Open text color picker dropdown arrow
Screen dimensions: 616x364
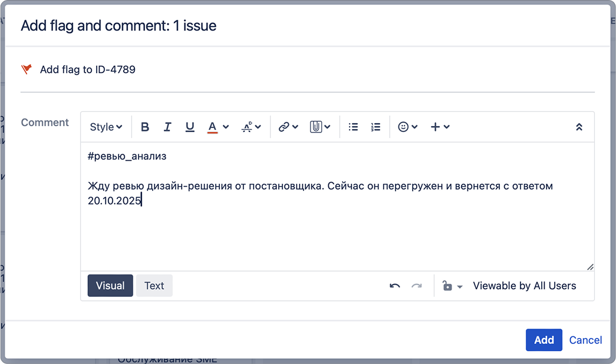(226, 127)
